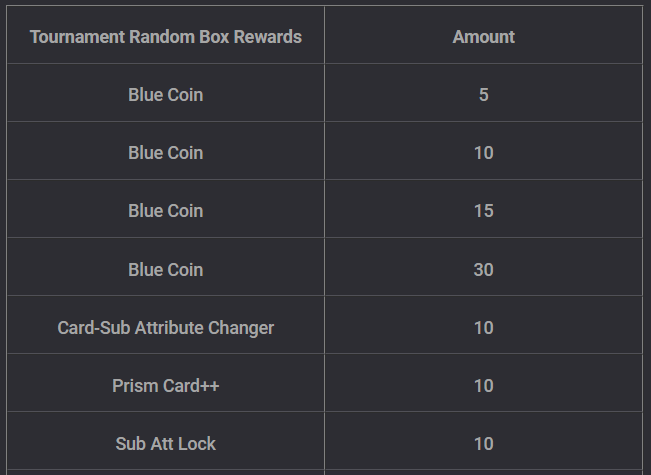Viewport: 651px width, 475px height.
Task: Click the Prism Card++ reward cell
Action: click(x=166, y=386)
